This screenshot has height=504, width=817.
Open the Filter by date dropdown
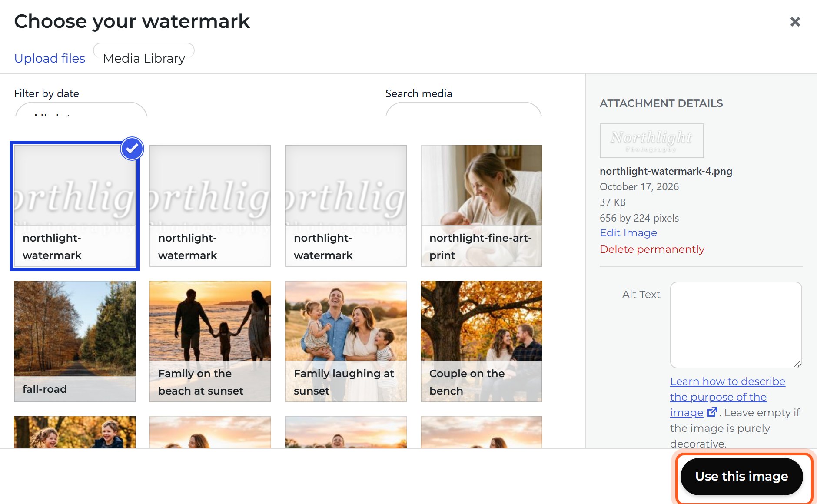click(81, 109)
